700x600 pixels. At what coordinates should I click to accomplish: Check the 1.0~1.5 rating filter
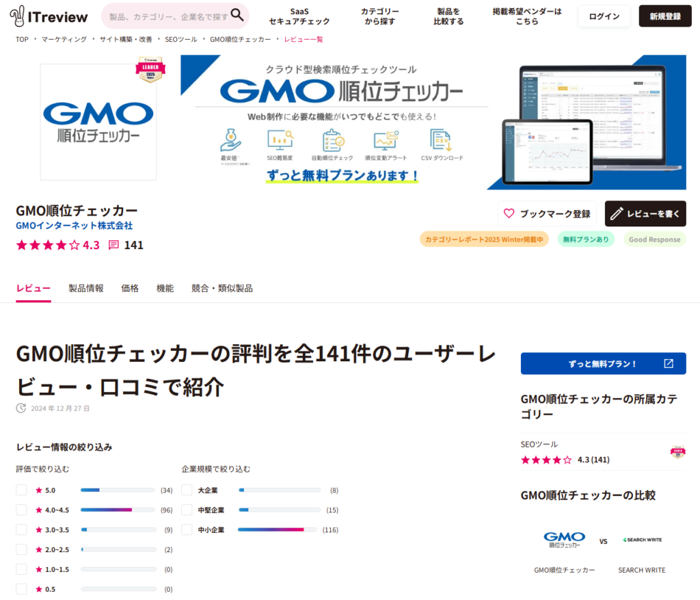click(x=21, y=569)
